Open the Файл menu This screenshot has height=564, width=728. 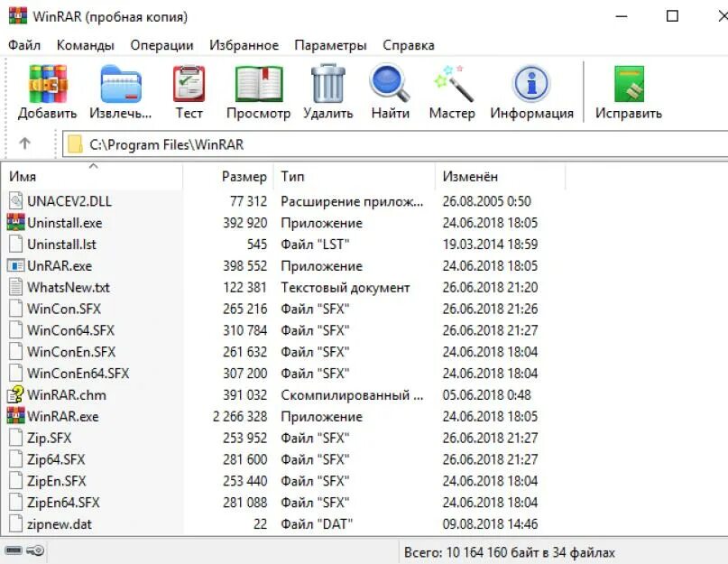(24, 45)
